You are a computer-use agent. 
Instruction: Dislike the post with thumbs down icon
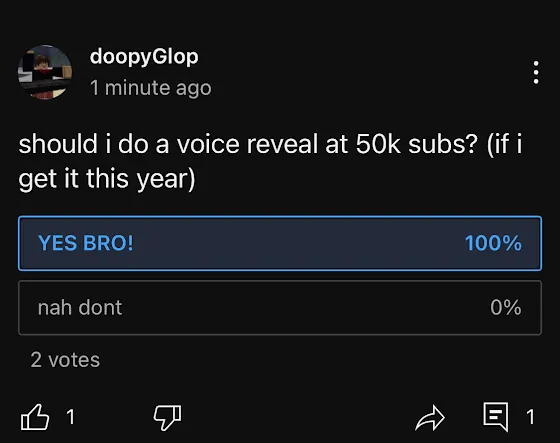[167, 417]
